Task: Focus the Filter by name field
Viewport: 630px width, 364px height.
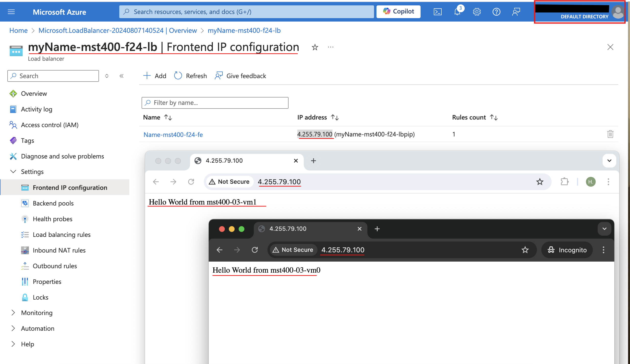Action: 215,103
